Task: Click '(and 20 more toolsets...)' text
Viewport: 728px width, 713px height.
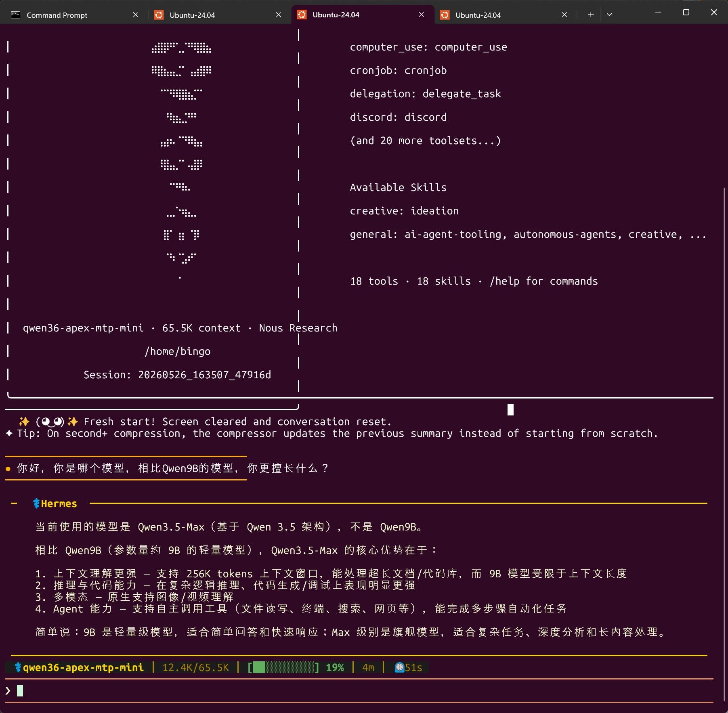Action: [425, 141]
